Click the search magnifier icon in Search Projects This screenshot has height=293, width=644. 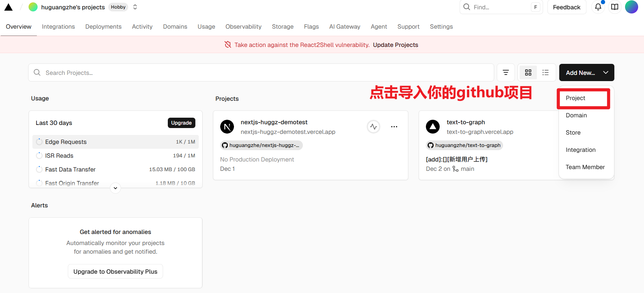click(x=37, y=72)
